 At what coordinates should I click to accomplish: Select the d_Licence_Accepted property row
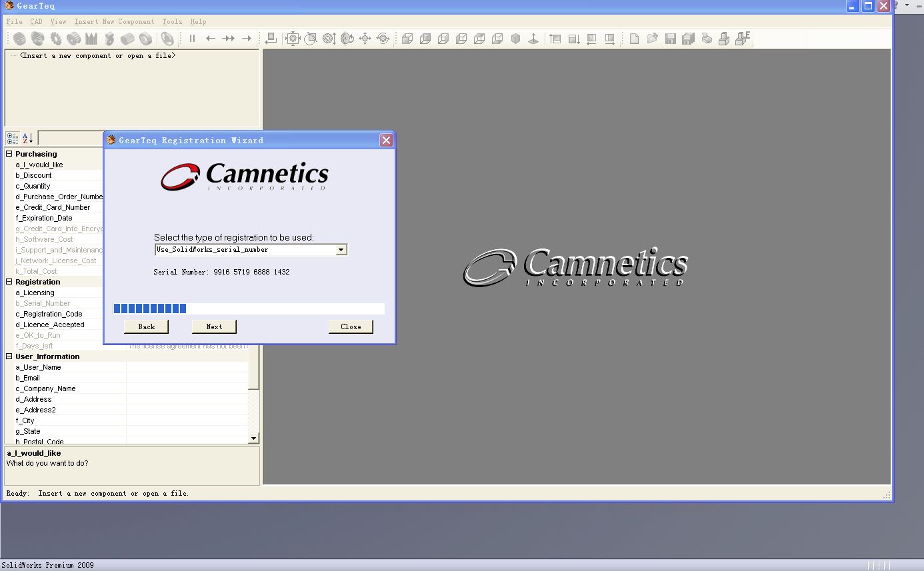click(54, 324)
